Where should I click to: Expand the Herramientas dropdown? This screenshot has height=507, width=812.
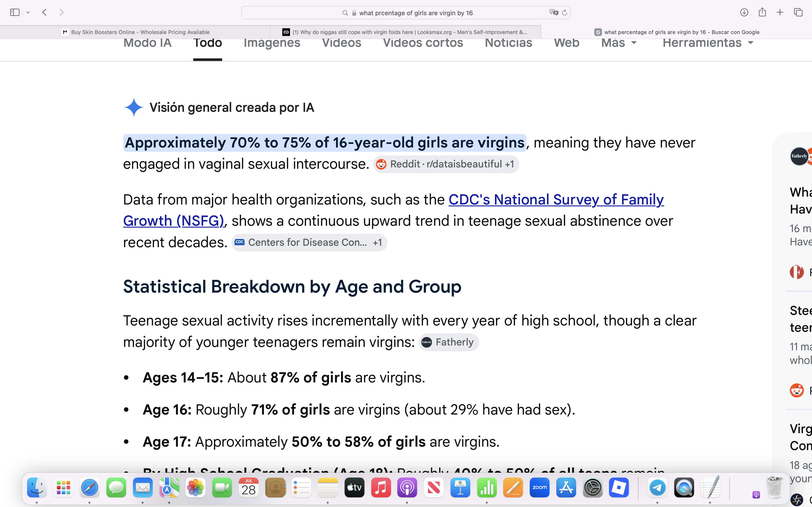coord(708,43)
